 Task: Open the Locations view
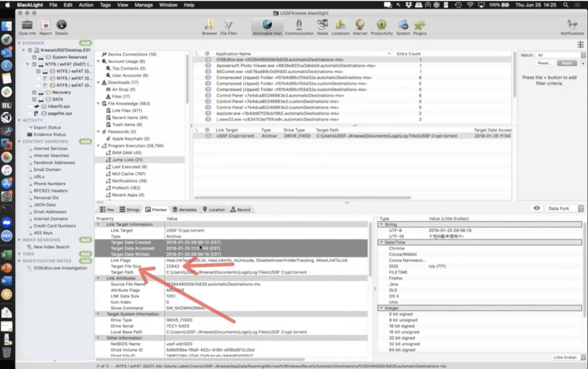point(340,28)
